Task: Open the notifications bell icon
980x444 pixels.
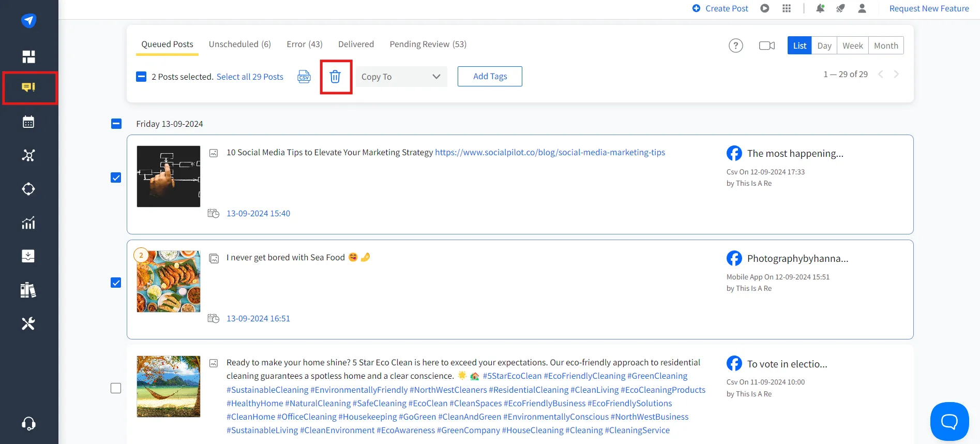Action: (x=820, y=8)
